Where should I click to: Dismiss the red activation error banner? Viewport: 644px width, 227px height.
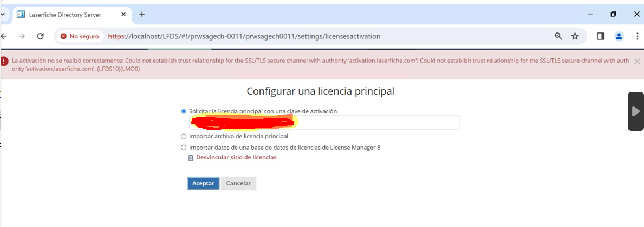click(x=637, y=61)
